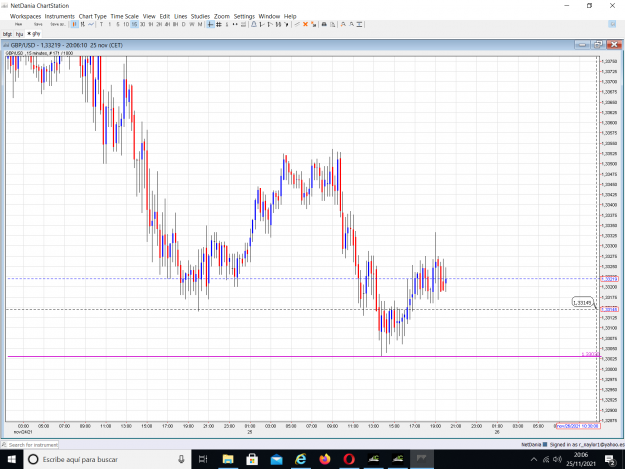
Task: Open Opera browser from the taskbar
Action: click(349, 459)
